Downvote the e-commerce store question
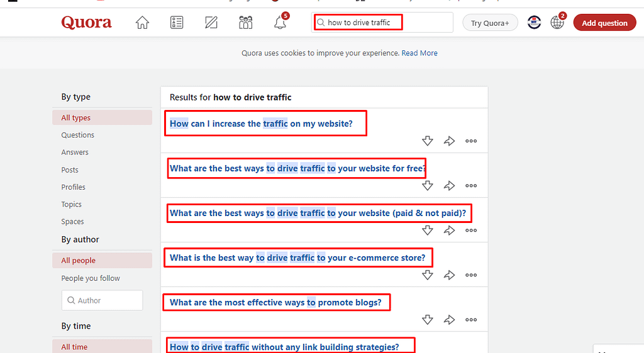This screenshot has width=644, height=353. click(428, 275)
